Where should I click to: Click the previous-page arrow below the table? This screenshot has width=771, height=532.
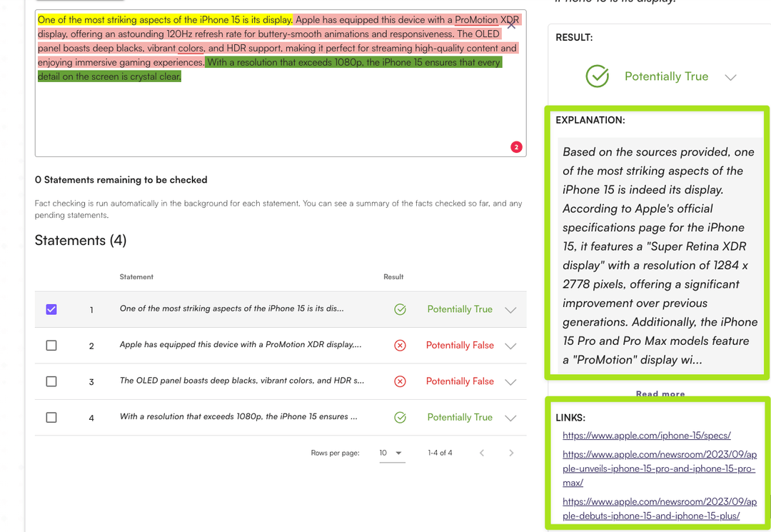click(x=482, y=452)
